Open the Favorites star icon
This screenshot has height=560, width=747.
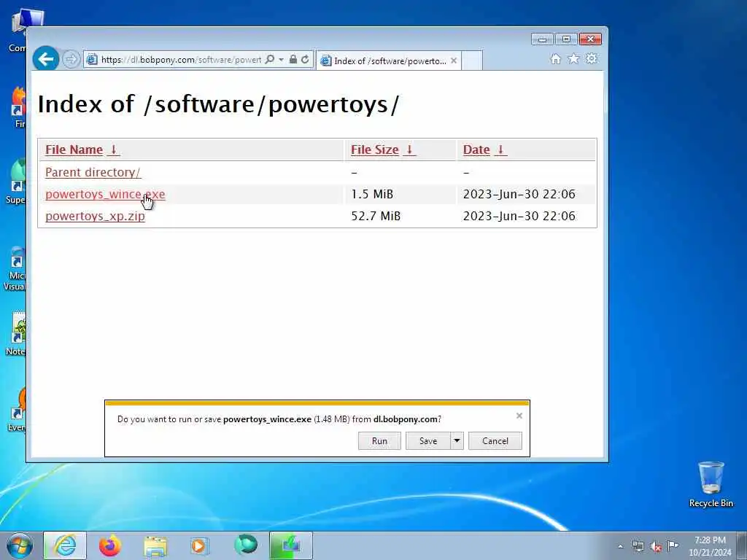click(x=573, y=59)
